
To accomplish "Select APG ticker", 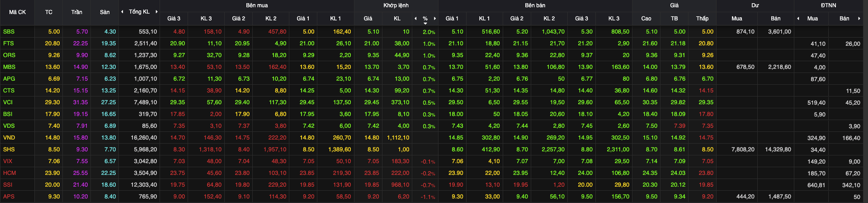I will pyautogui.click(x=9, y=79).
